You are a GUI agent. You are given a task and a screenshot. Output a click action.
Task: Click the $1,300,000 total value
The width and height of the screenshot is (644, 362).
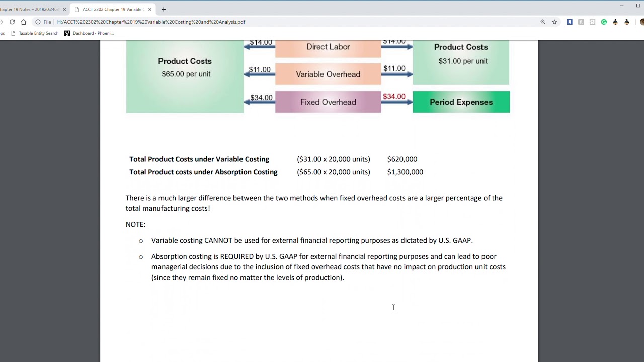[405, 172]
